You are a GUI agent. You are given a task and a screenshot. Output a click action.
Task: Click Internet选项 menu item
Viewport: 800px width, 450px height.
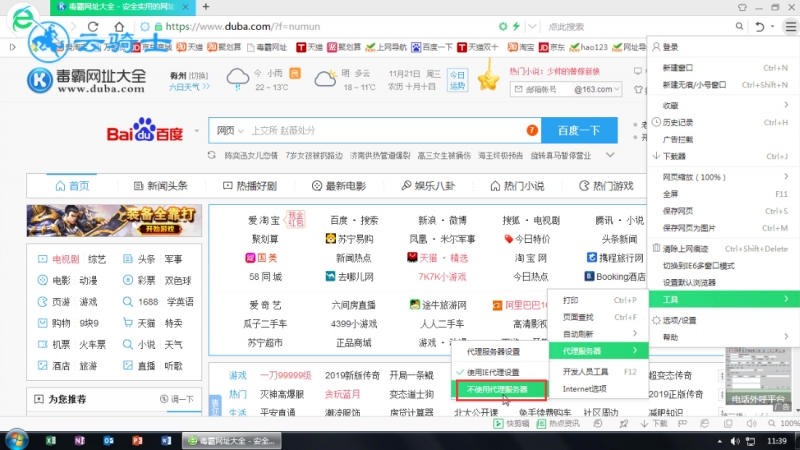click(x=598, y=389)
